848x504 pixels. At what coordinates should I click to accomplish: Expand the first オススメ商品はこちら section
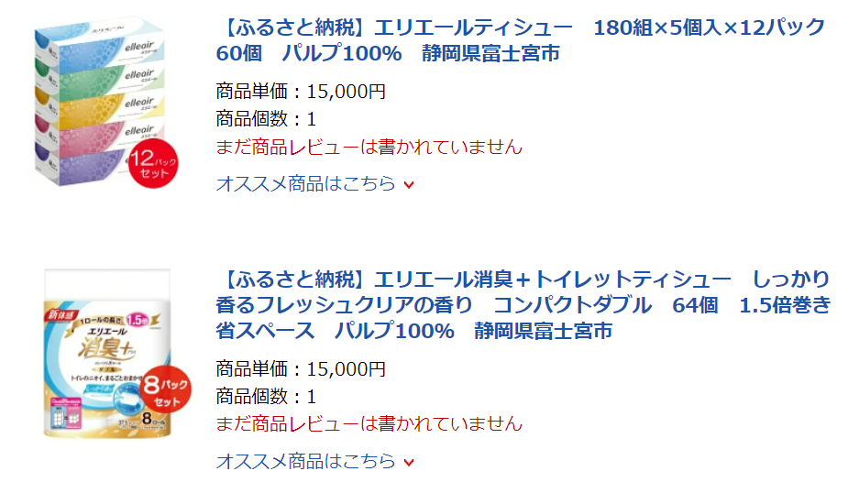(x=306, y=183)
